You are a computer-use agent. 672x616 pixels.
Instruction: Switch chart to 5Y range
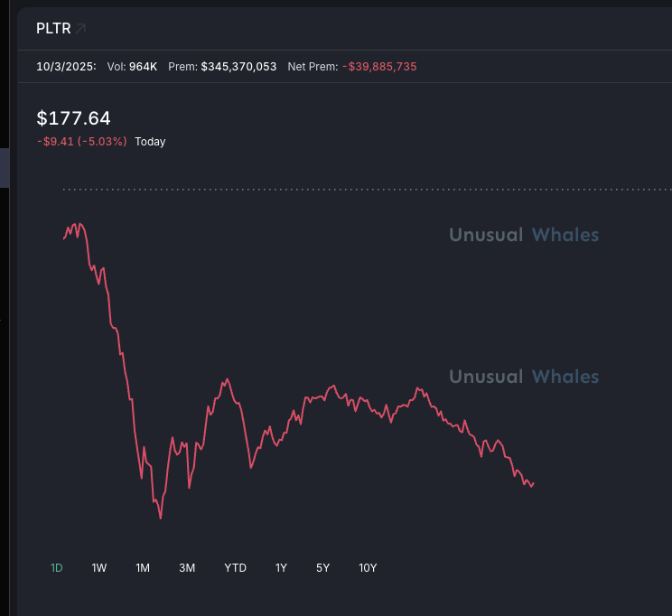pos(322,568)
